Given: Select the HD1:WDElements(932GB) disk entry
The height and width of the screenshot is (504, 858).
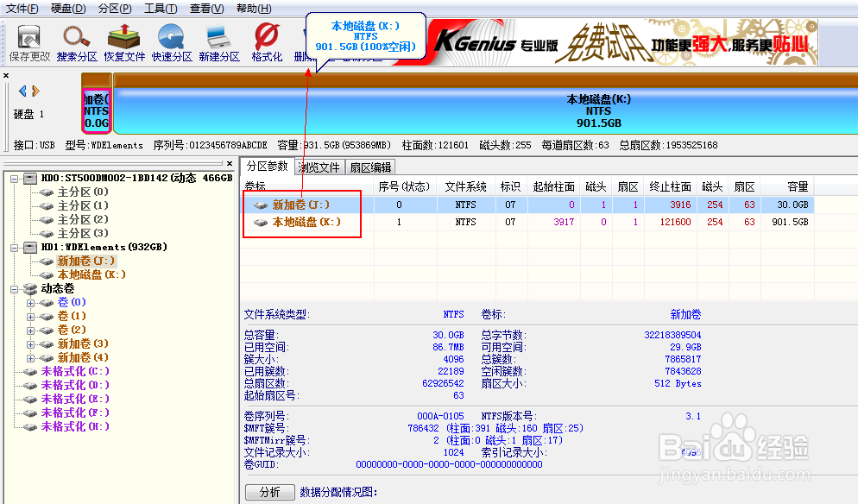Looking at the screenshot, I should click(x=104, y=247).
